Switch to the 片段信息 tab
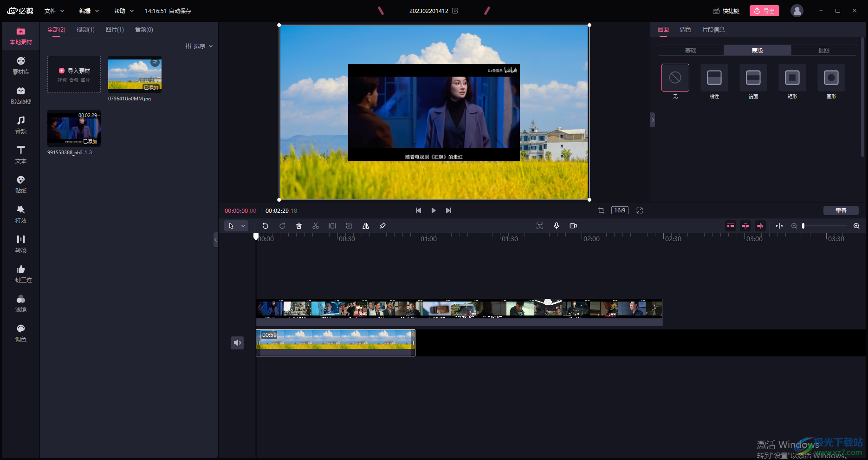Viewport: 868px width, 460px height. click(x=713, y=30)
